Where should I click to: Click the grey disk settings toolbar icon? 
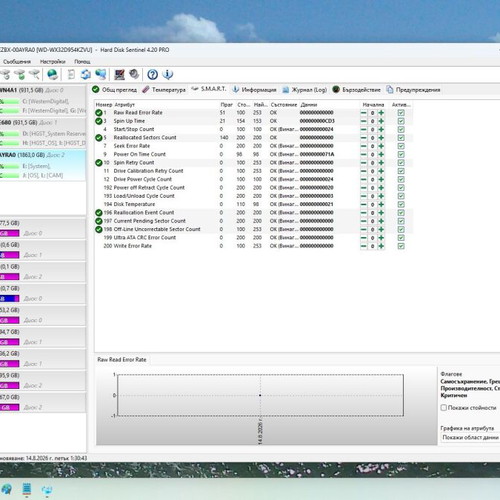(x=134, y=74)
